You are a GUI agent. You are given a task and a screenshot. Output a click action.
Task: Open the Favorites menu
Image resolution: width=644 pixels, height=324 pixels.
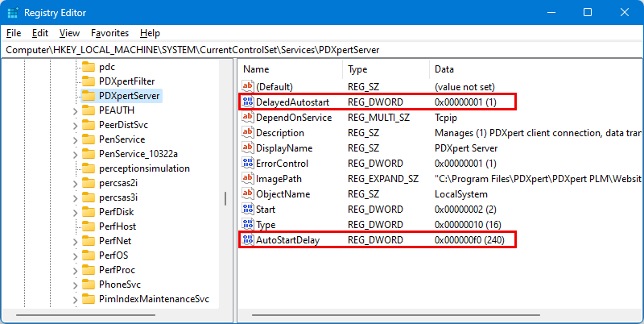pos(109,33)
